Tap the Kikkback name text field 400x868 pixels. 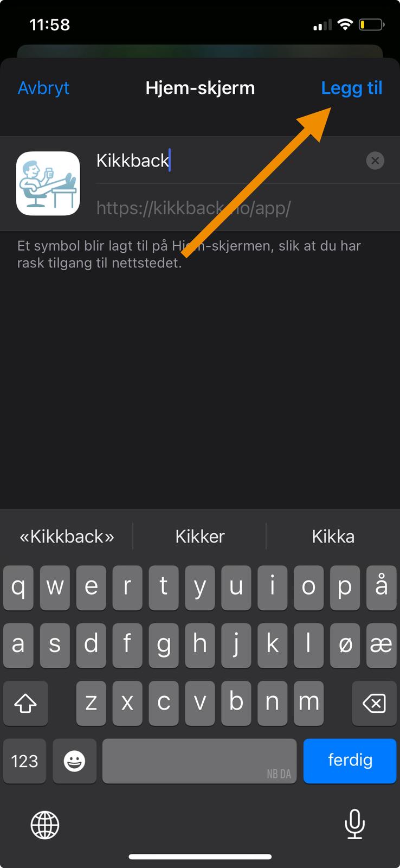click(228, 161)
